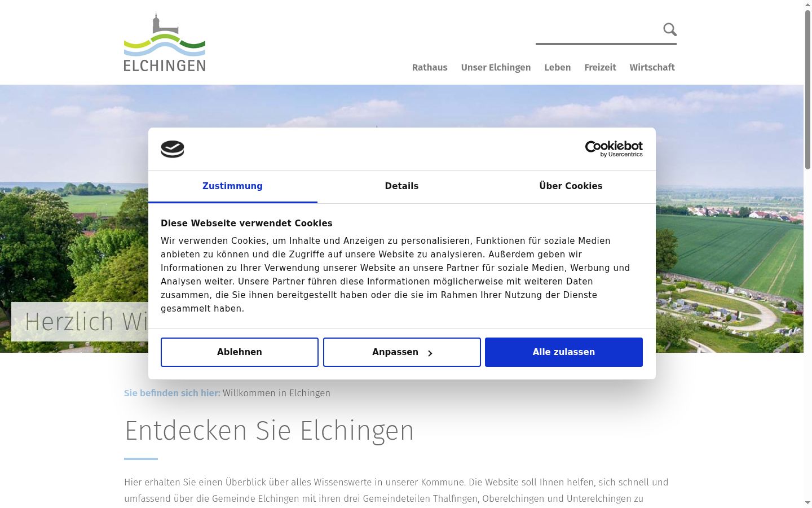The image size is (812, 508).
Task: Open the Rathaus menu
Action: point(430,67)
